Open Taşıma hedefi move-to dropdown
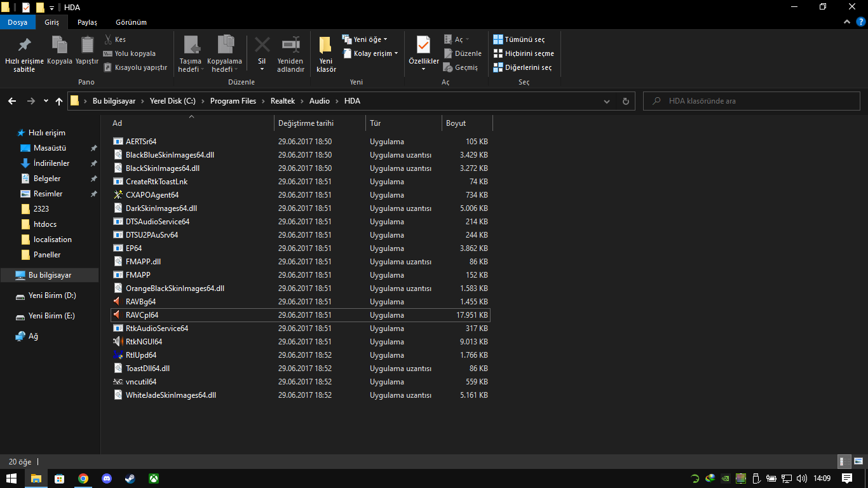This screenshot has height=488, width=868. click(x=190, y=53)
